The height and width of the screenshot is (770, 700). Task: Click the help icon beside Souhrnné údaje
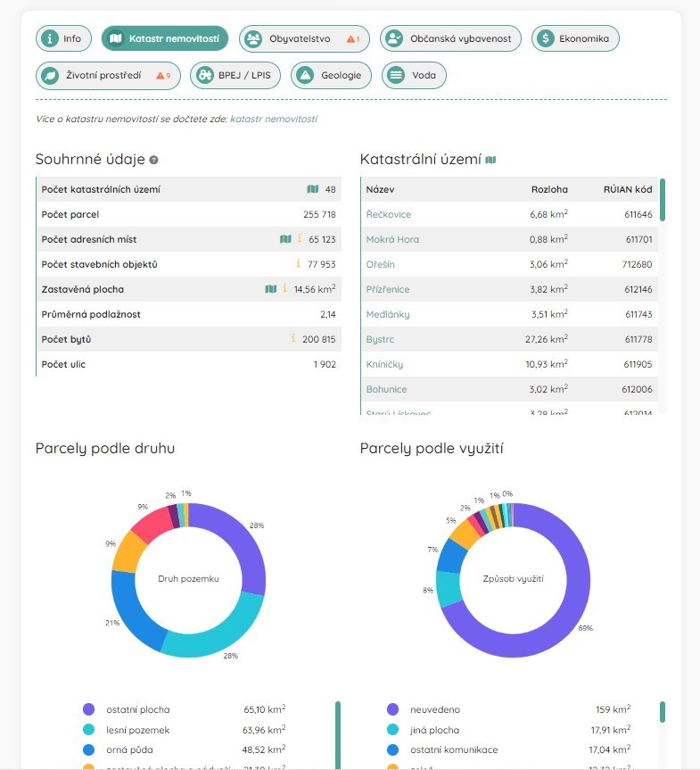click(x=153, y=160)
